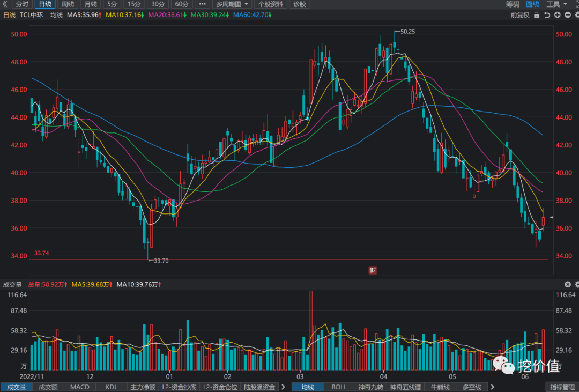Select the 30分 period

pyautogui.click(x=158, y=4)
